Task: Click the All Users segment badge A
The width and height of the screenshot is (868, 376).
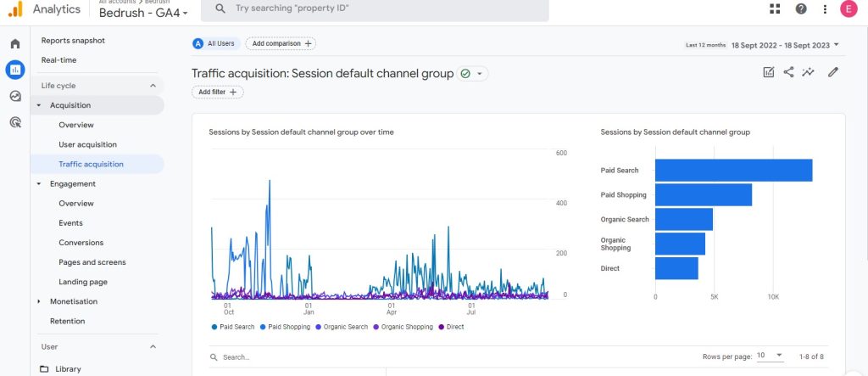Action: (x=198, y=43)
